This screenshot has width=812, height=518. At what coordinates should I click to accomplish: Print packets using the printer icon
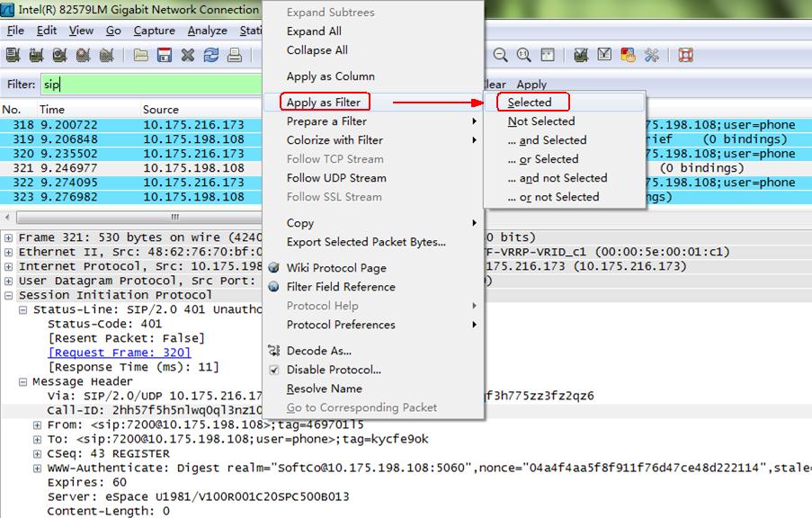(x=234, y=55)
